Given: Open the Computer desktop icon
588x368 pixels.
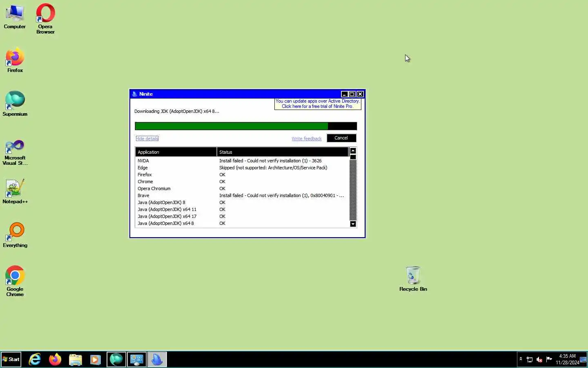Looking at the screenshot, I should pyautogui.click(x=15, y=17).
